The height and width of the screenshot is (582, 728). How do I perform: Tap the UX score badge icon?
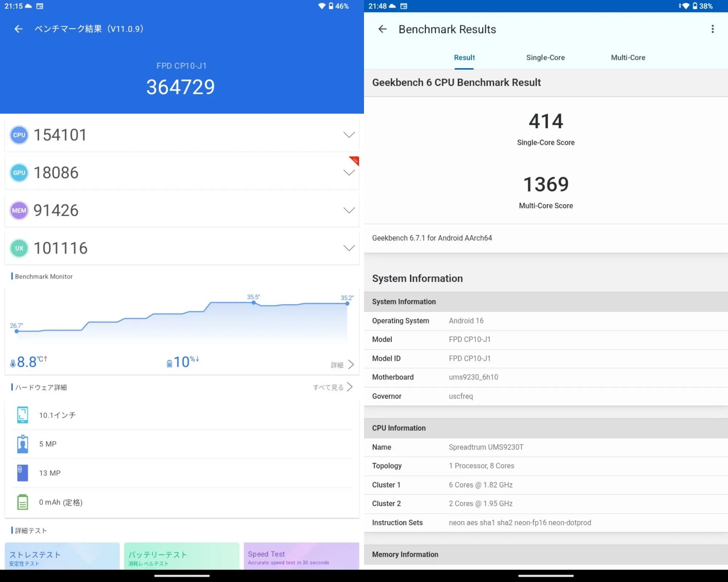tap(19, 248)
